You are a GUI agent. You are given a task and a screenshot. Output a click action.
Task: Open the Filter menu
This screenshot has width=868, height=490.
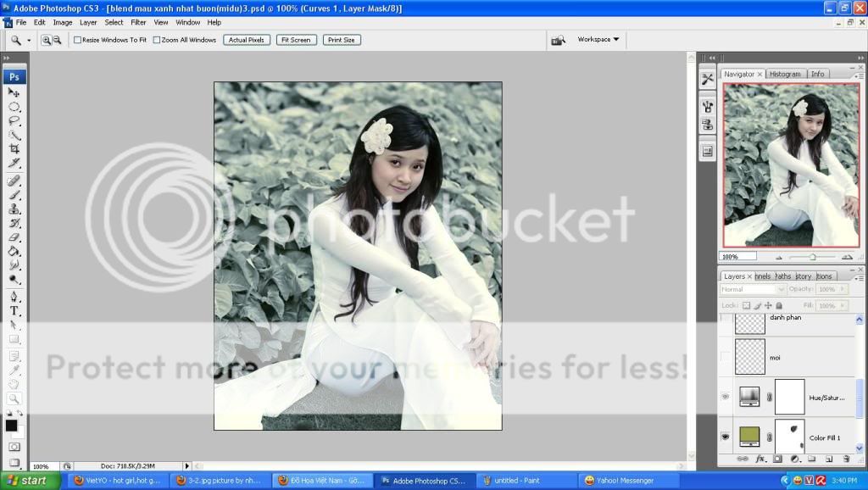click(138, 23)
